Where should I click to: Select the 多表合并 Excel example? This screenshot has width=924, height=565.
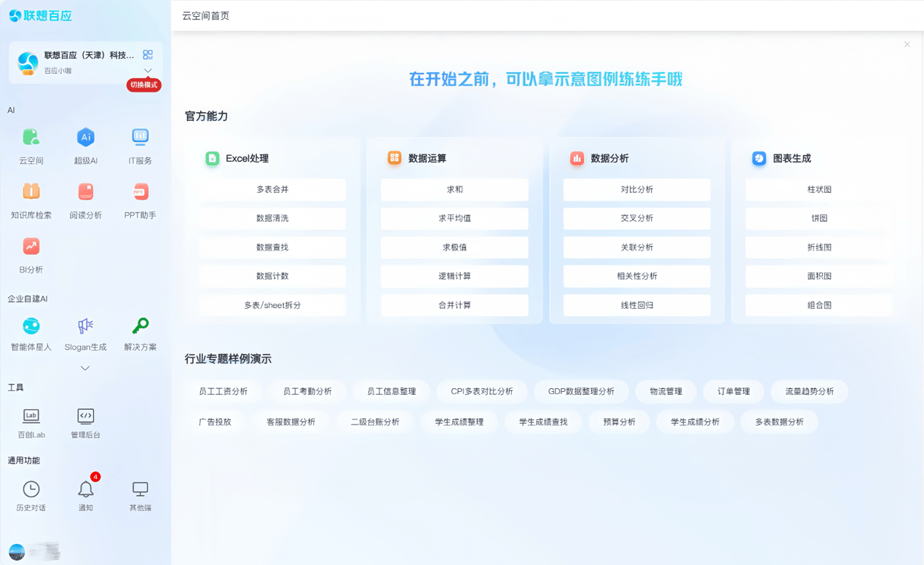pyautogui.click(x=272, y=189)
